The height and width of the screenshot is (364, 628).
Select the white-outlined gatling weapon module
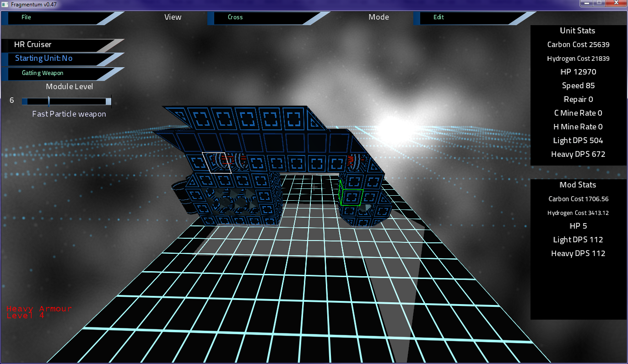click(217, 162)
